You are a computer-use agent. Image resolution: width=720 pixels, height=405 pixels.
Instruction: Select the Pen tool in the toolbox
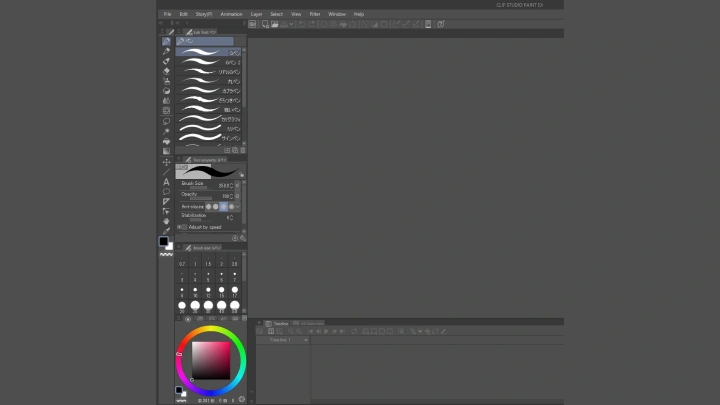point(166,41)
